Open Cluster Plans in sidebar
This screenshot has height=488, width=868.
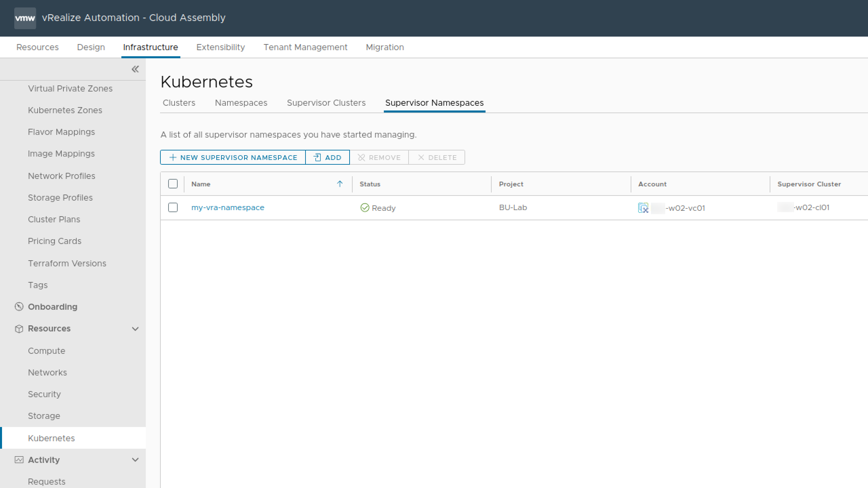54,219
